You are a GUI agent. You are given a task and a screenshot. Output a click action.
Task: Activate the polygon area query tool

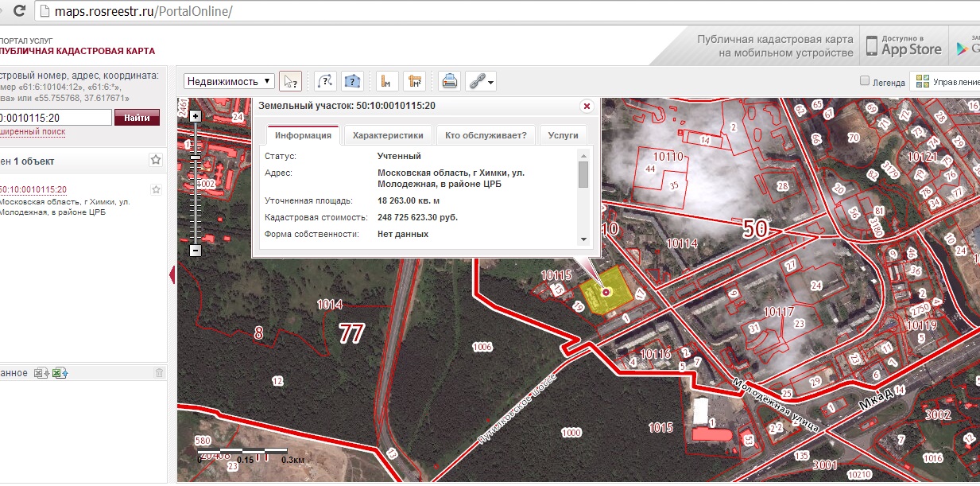tap(353, 81)
